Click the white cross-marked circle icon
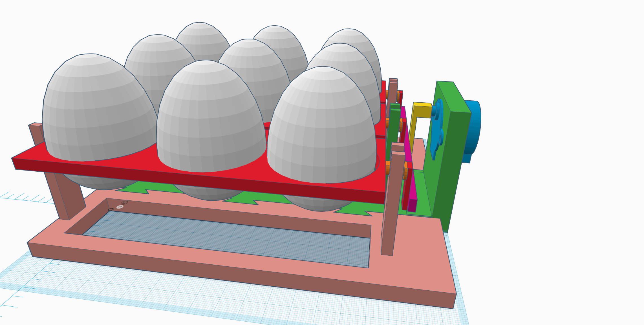 (120, 207)
